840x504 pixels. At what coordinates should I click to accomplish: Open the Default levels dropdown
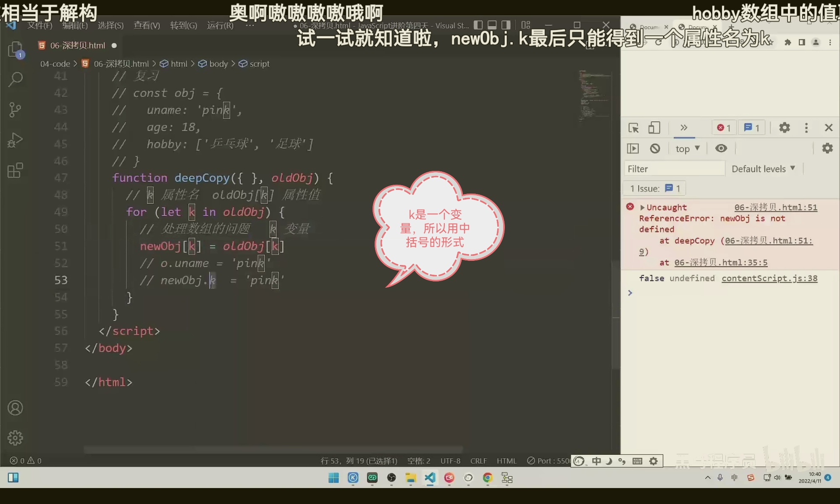pos(763,169)
